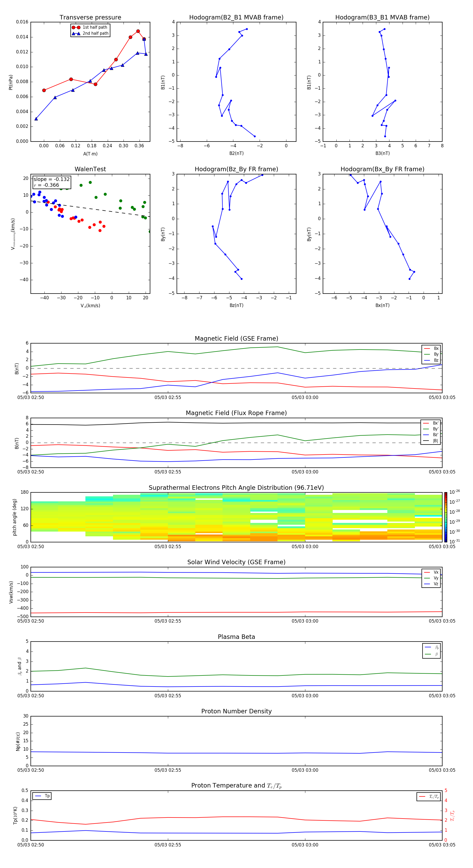473x868 pixels.
Task: Click the 'Tp' legend entry
Action: tap(42, 796)
